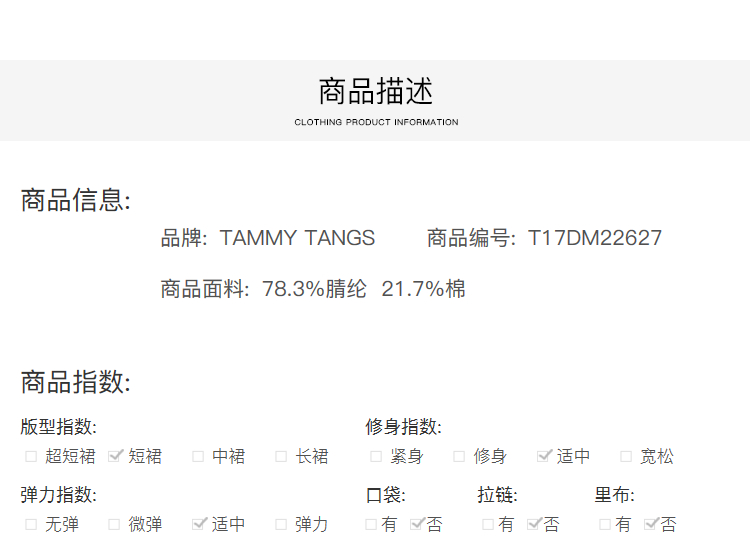The height and width of the screenshot is (536, 750).
Task: Check the 无弹 checkbox
Action: pyautogui.click(x=31, y=524)
